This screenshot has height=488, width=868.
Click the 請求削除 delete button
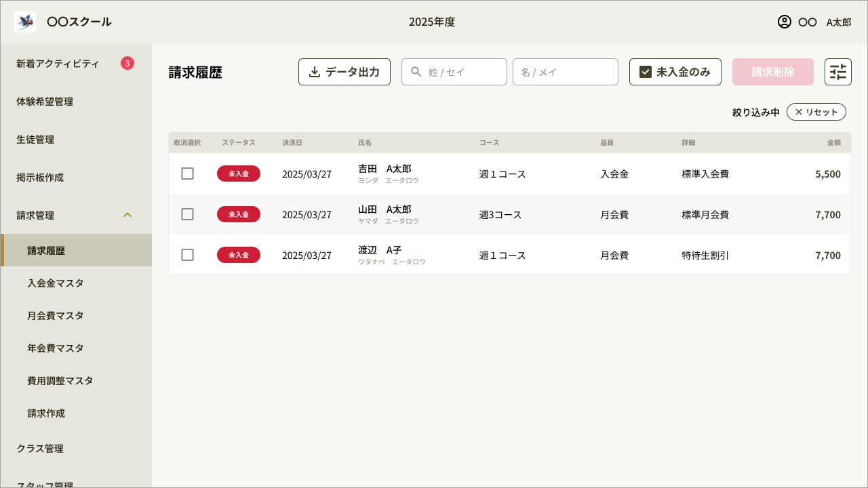pos(772,71)
